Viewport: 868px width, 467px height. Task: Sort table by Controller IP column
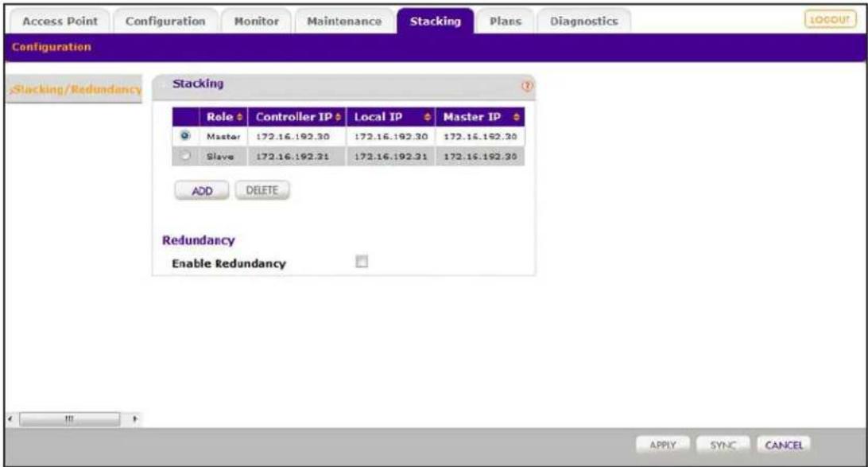tap(297, 117)
